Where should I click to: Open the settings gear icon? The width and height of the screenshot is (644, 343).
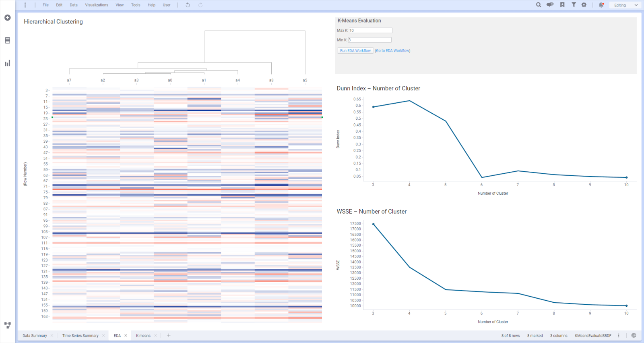tap(584, 5)
